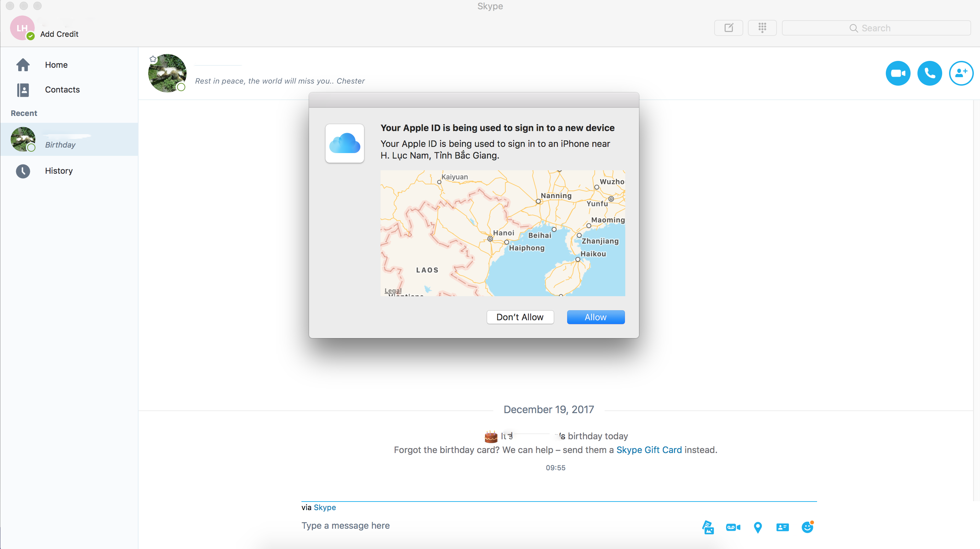Click the message input field
The height and width of the screenshot is (549, 980).
click(495, 525)
